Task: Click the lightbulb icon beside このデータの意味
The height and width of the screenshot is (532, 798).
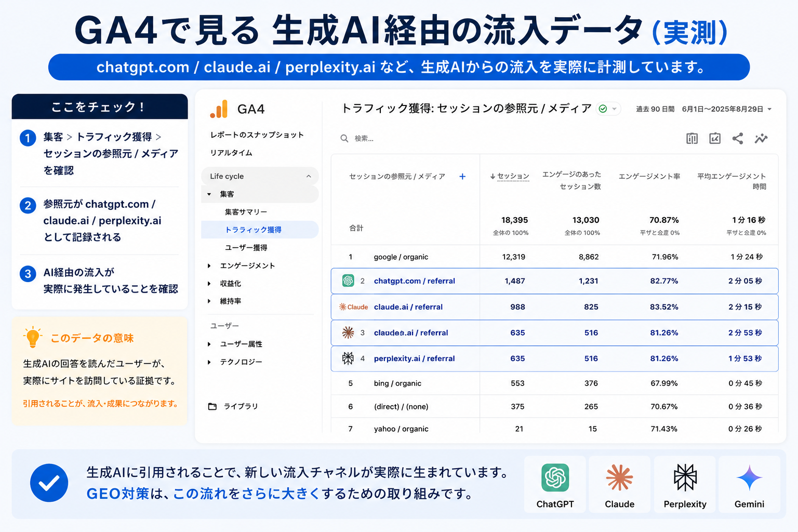Action: click(33, 337)
